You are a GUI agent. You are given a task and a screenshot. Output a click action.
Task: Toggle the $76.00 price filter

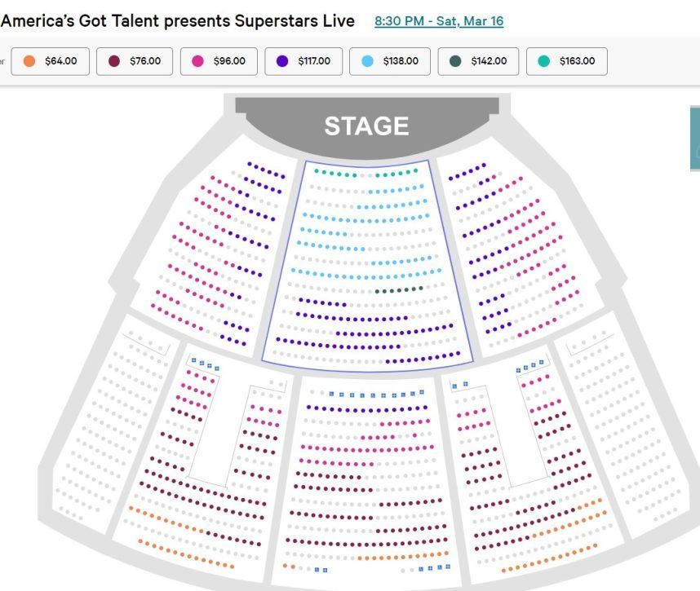(x=135, y=61)
